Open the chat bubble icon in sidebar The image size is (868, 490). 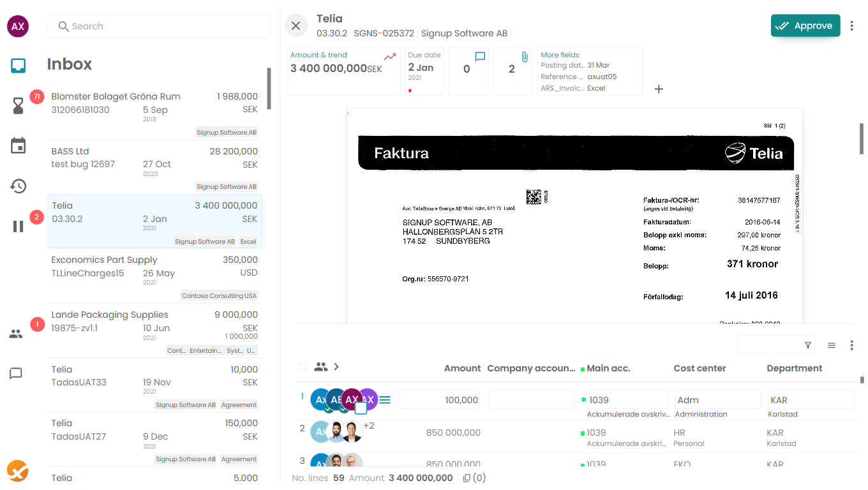coord(16,373)
